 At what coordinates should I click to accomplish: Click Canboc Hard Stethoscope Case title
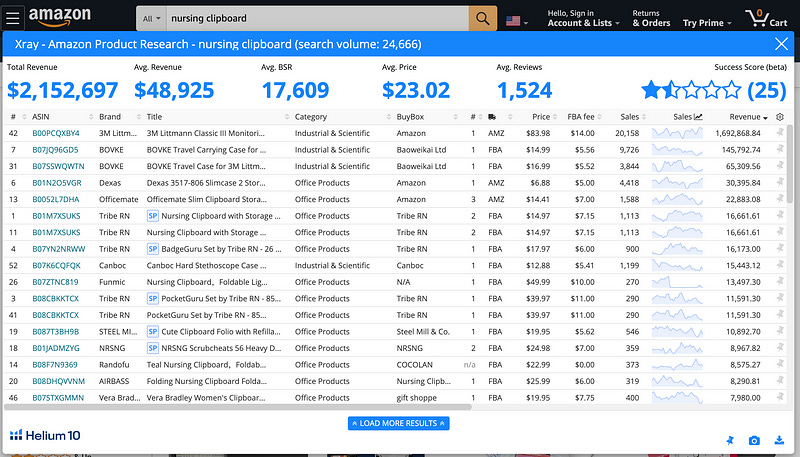pyautogui.click(x=206, y=265)
